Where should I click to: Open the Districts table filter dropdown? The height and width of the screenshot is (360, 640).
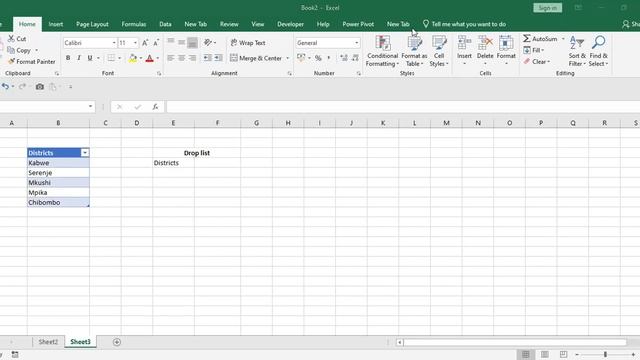point(85,153)
